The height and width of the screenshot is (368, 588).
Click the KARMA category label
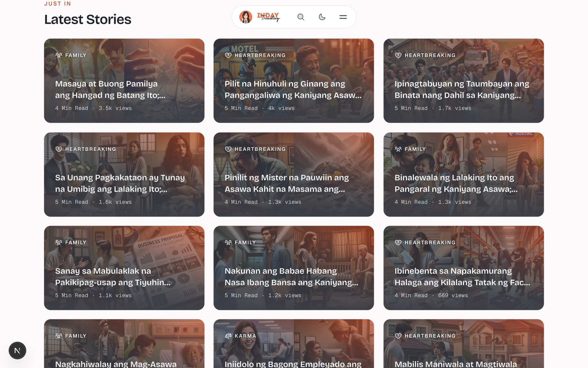[245, 336]
